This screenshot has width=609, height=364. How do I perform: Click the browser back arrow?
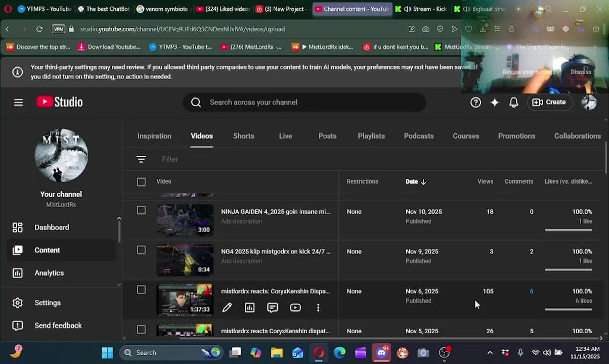(x=7, y=29)
